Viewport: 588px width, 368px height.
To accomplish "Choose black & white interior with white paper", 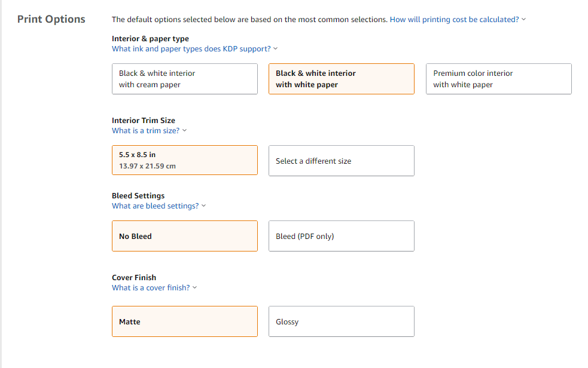I will (x=341, y=79).
